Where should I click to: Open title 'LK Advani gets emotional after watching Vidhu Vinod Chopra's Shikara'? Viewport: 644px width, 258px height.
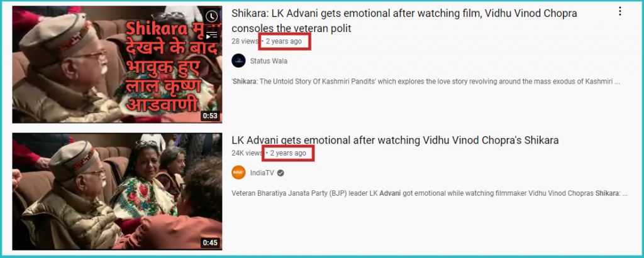395,140
